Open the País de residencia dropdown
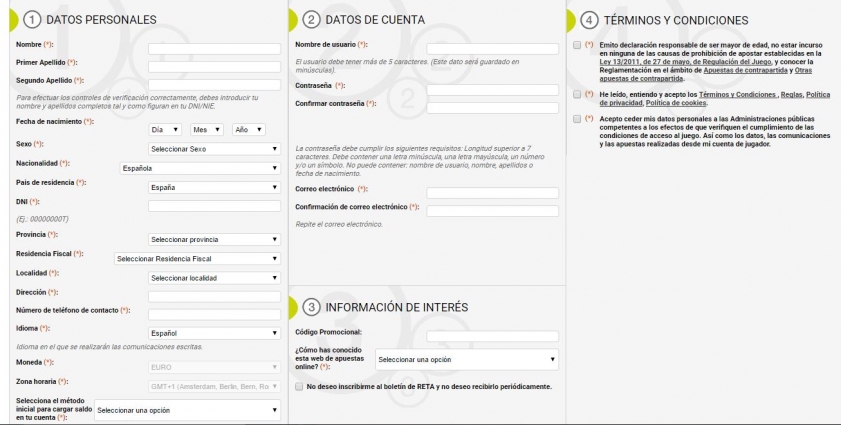The image size is (841, 425). point(215,188)
